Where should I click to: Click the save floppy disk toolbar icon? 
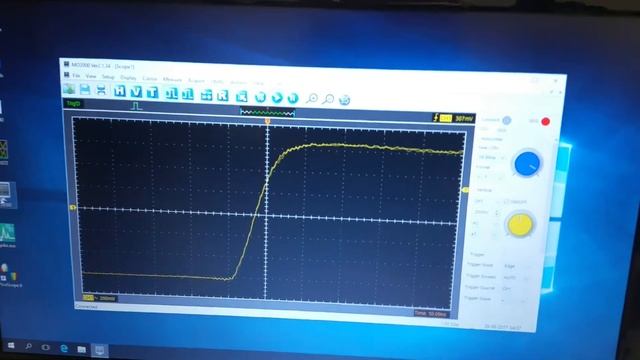(85, 89)
